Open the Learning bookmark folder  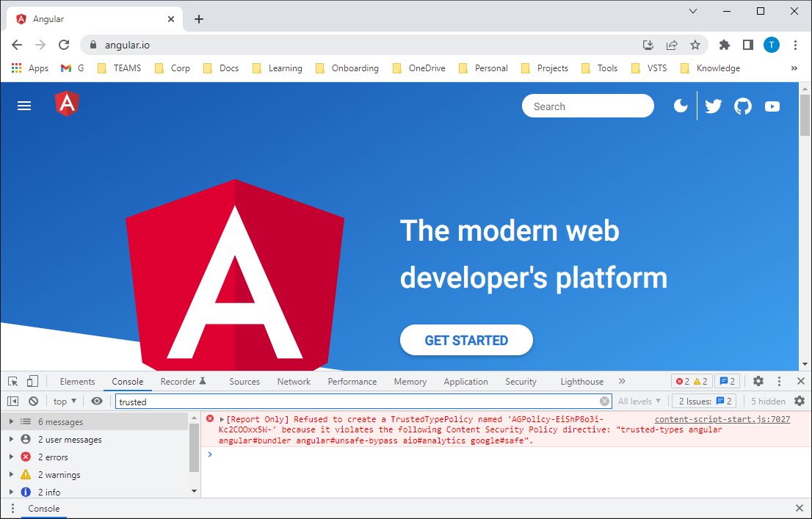pos(277,68)
